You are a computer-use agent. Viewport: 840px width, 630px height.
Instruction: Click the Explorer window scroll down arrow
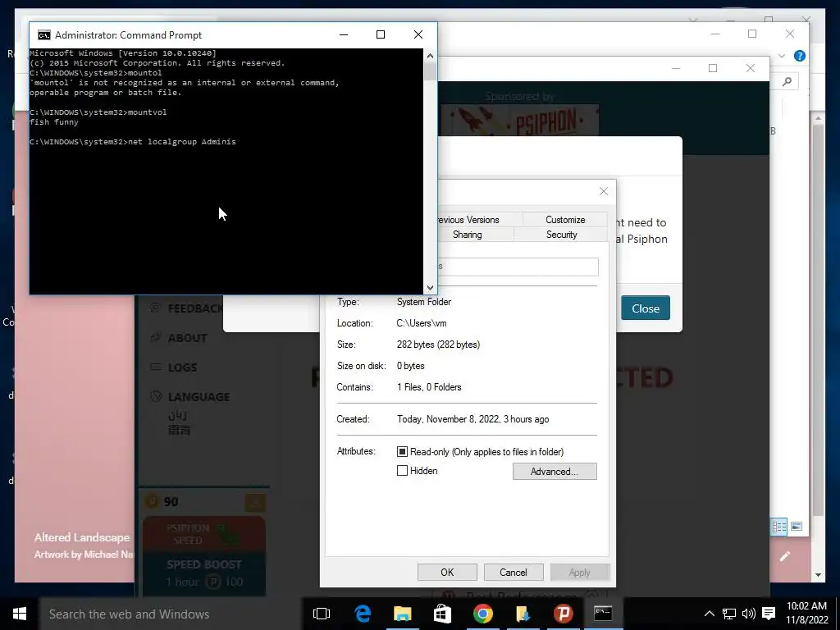818,575
